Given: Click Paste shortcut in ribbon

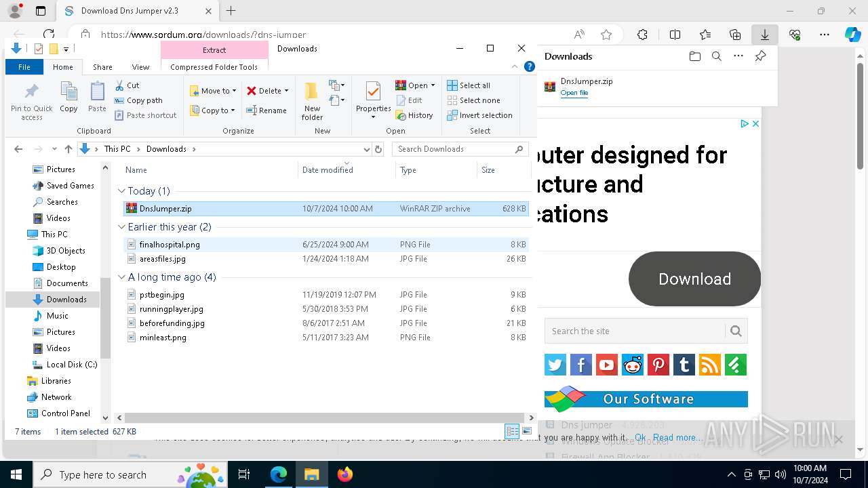Looking at the screenshot, I should click(146, 115).
